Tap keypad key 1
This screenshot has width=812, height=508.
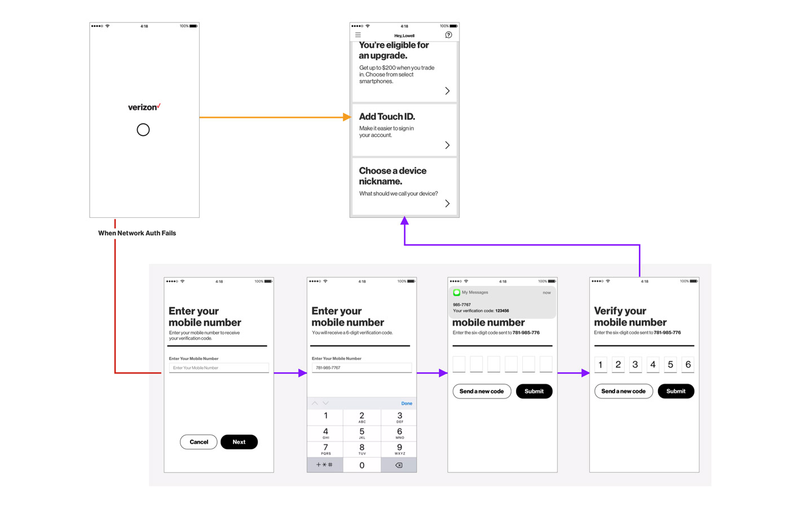(325, 417)
